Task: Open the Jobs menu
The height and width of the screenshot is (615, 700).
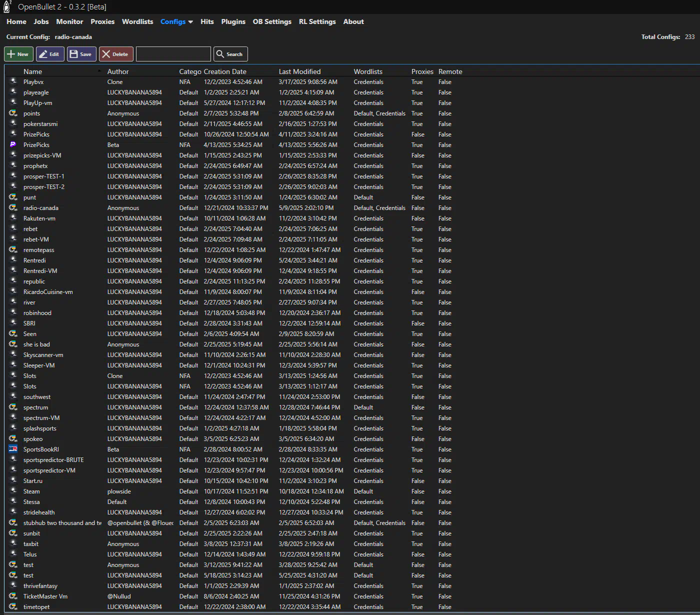Action: point(41,21)
